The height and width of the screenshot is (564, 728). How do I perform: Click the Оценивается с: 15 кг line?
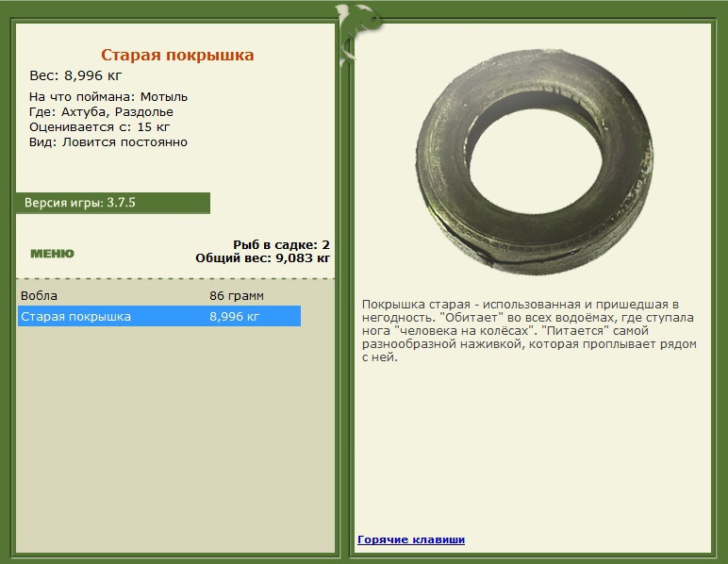99,126
